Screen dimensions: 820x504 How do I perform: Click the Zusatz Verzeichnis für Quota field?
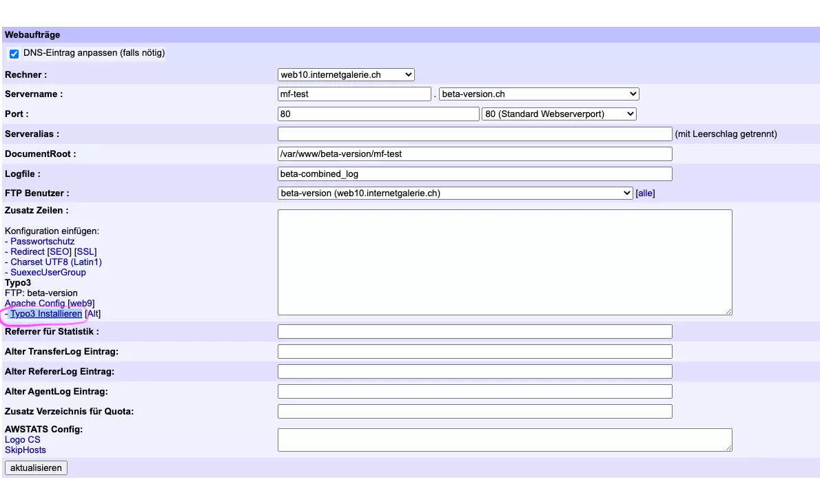pyautogui.click(x=474, y=412)
